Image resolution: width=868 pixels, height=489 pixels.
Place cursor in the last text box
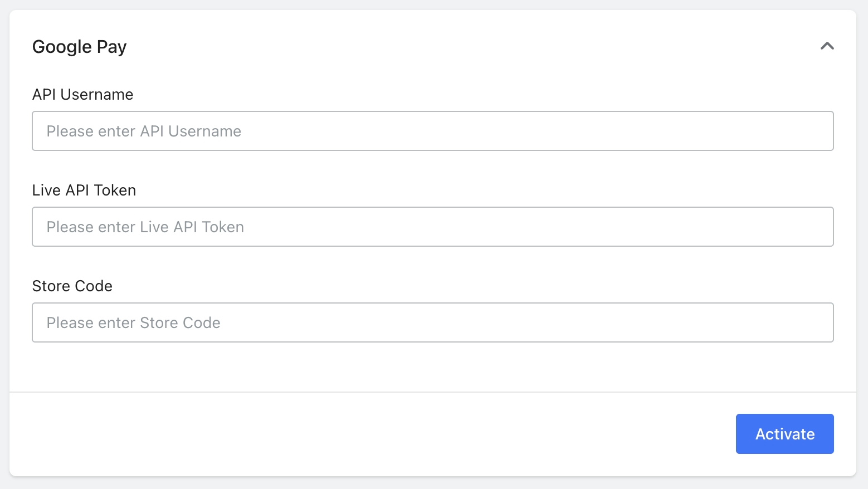pyautogui.click(x=432, y=322)
